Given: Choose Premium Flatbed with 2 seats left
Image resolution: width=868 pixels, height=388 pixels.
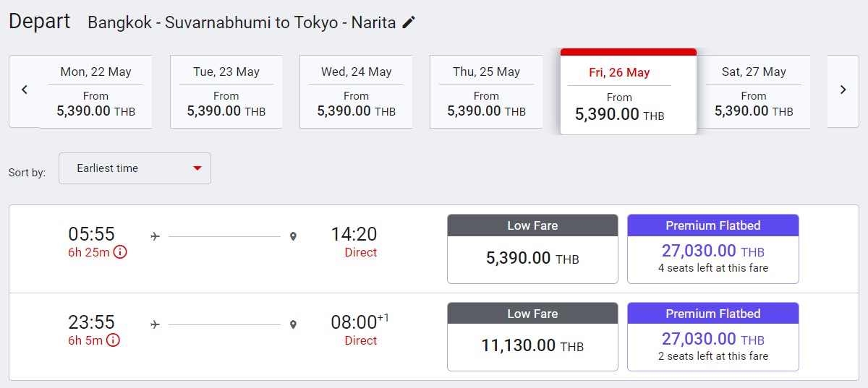Looking at the screenshot, I should (x=712, y=337).
